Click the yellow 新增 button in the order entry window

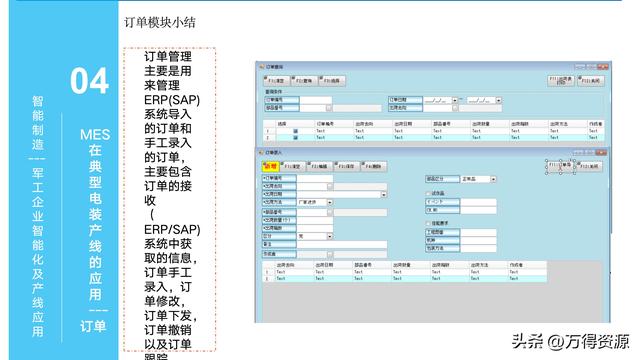pyautogui.click(x=270, y=166)
